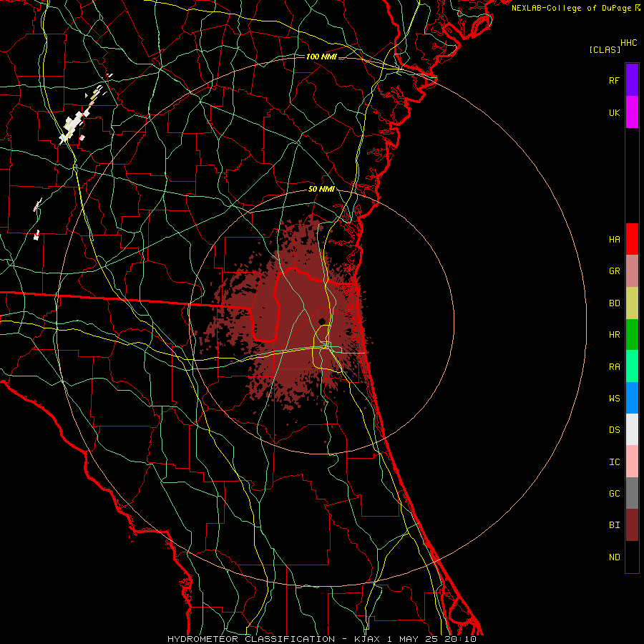Click the HR green legend swatch
644x644 pixels.
pos(632,334)
